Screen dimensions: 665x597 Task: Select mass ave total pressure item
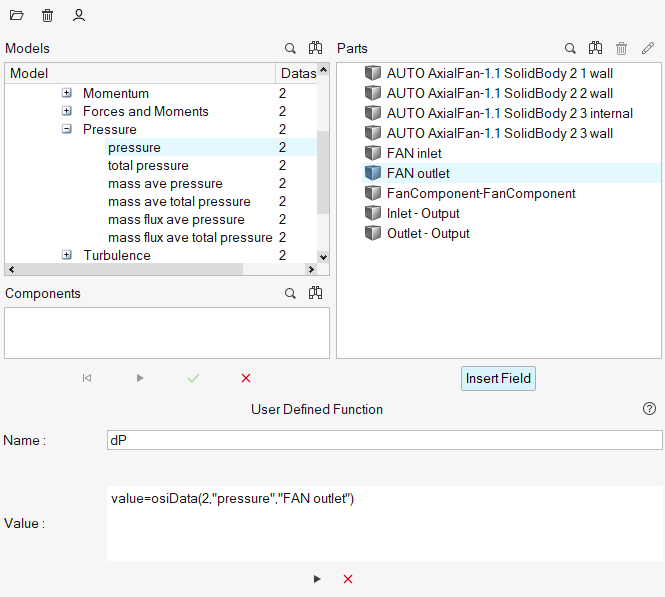pos(178,201)
